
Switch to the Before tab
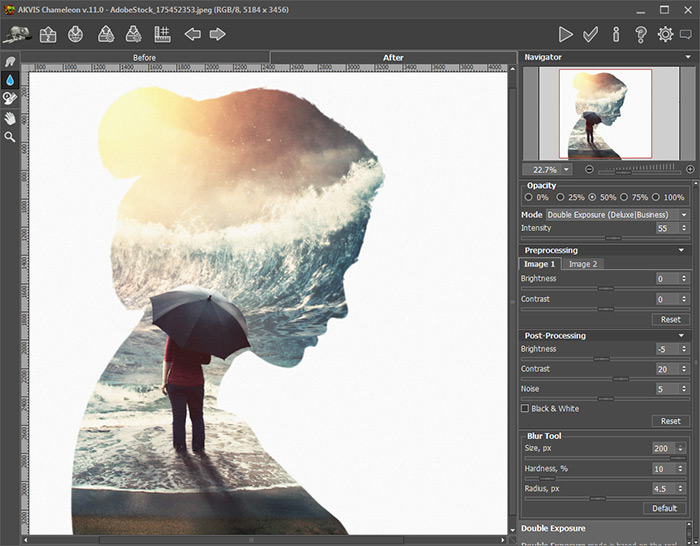145,57
